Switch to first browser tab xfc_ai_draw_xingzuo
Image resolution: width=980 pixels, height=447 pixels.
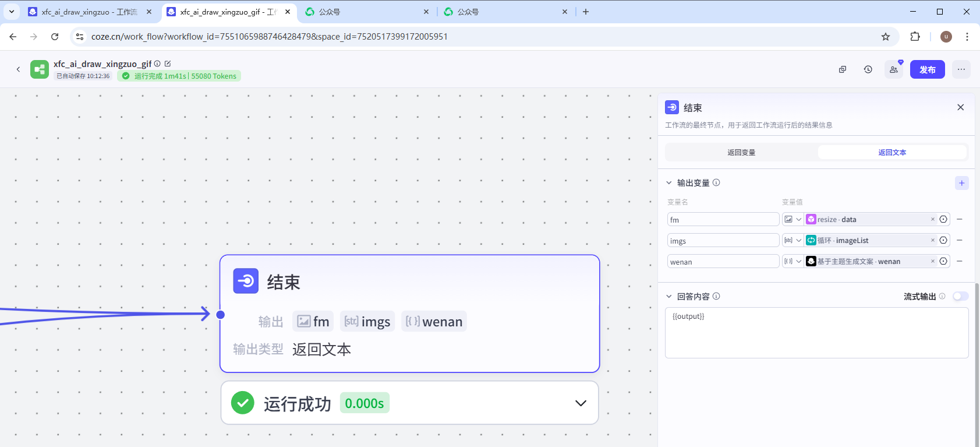tap(90, 12)
